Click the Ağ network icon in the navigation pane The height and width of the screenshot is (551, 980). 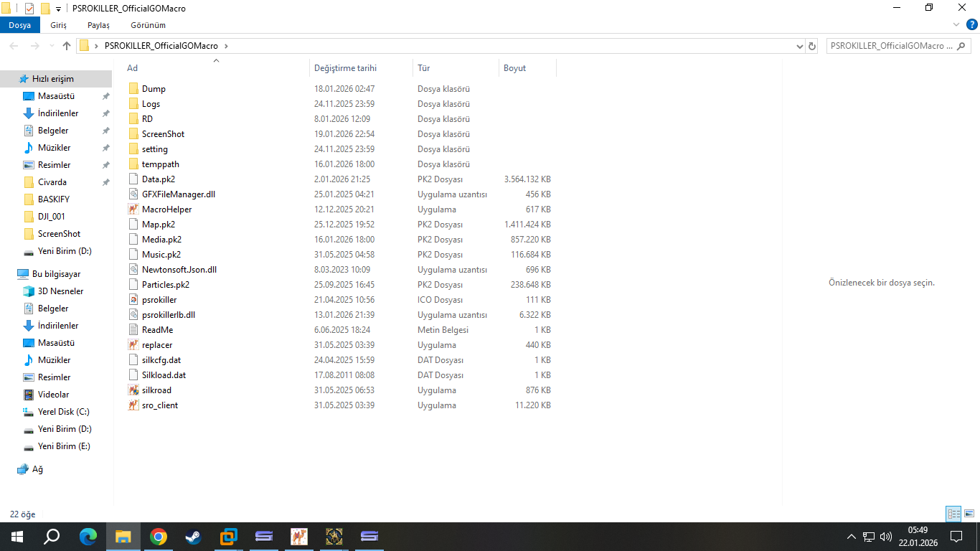[x=22, y=469]
